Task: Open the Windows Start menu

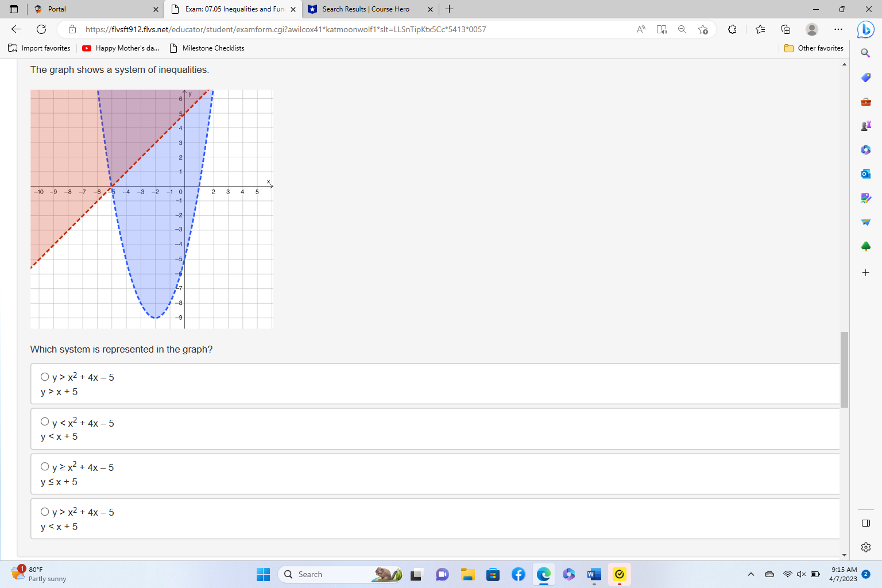Action: tap(263, 574)
